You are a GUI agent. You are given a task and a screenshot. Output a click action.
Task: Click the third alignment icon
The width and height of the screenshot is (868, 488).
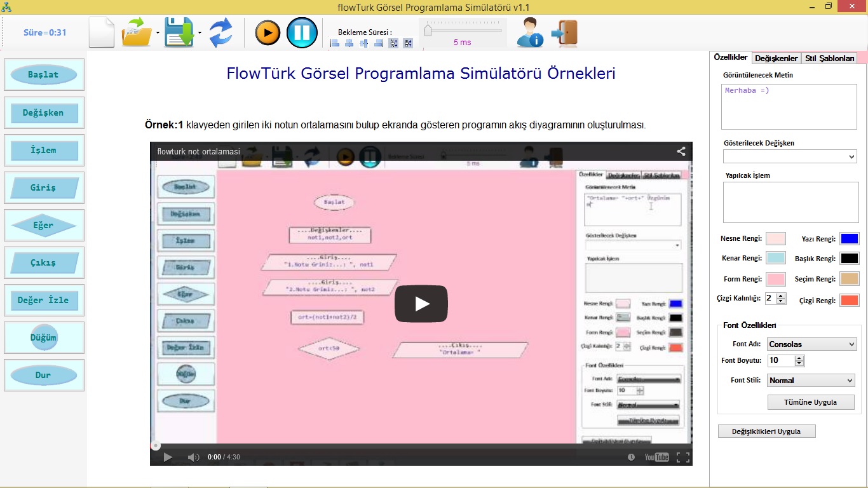click(x=364, y=43)
